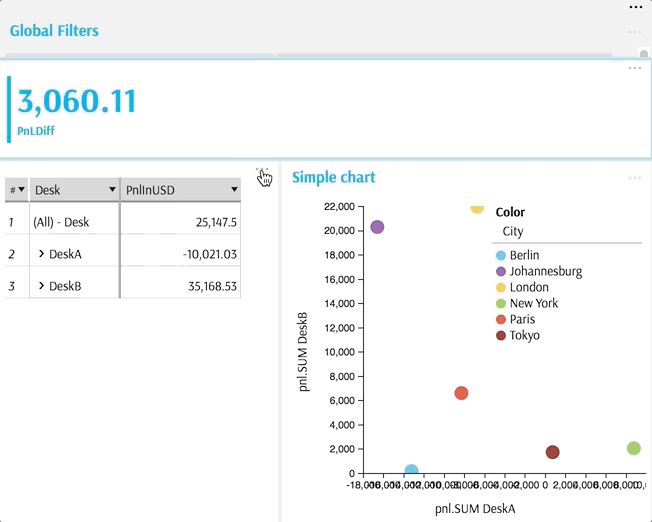
Task: Open the Simple chart widget options menu
Action: (635, 178)
